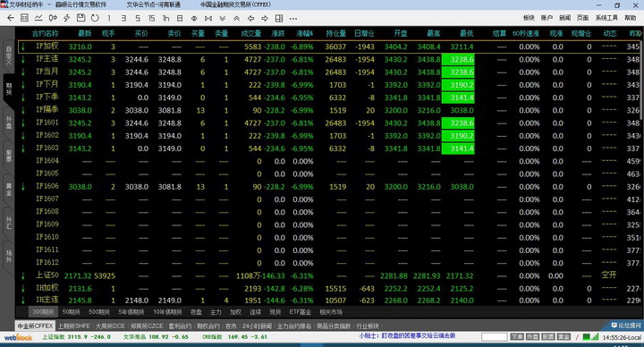Click the 持仓量 column header

tap(336, 33)
